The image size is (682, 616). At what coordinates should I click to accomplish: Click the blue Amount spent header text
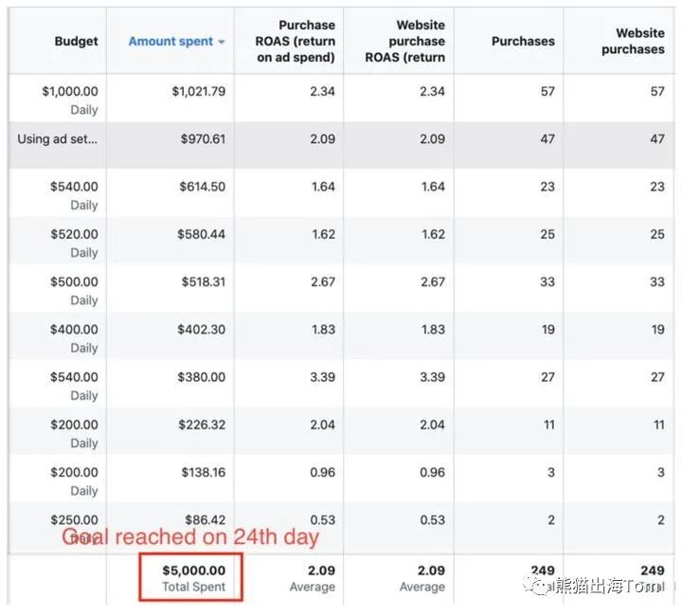[x=170, y=42]
